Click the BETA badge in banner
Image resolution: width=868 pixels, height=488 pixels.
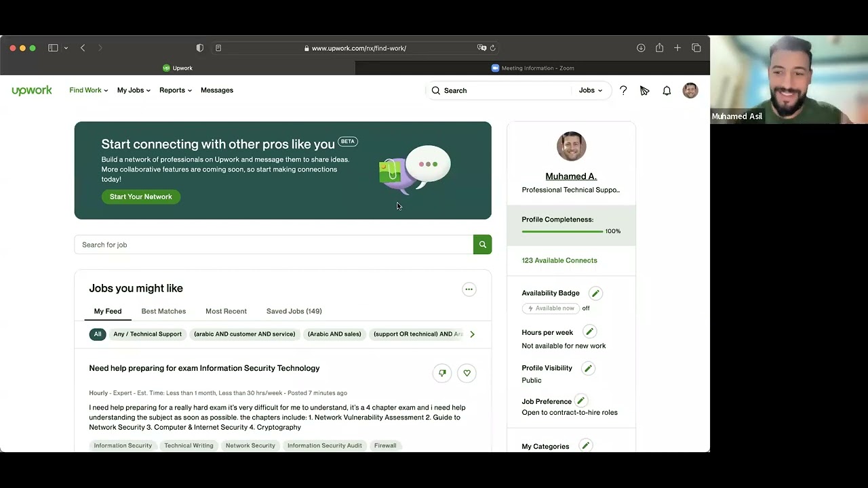pos(347,142)
